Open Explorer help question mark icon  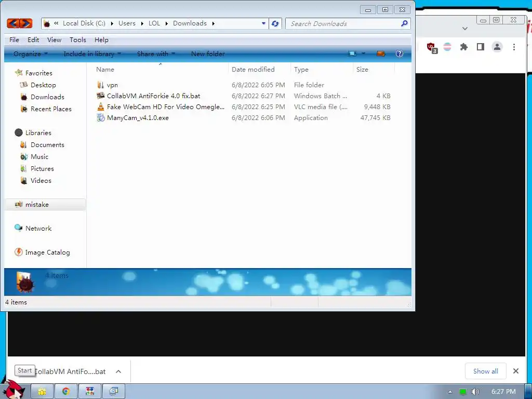(x=400, y=54)
